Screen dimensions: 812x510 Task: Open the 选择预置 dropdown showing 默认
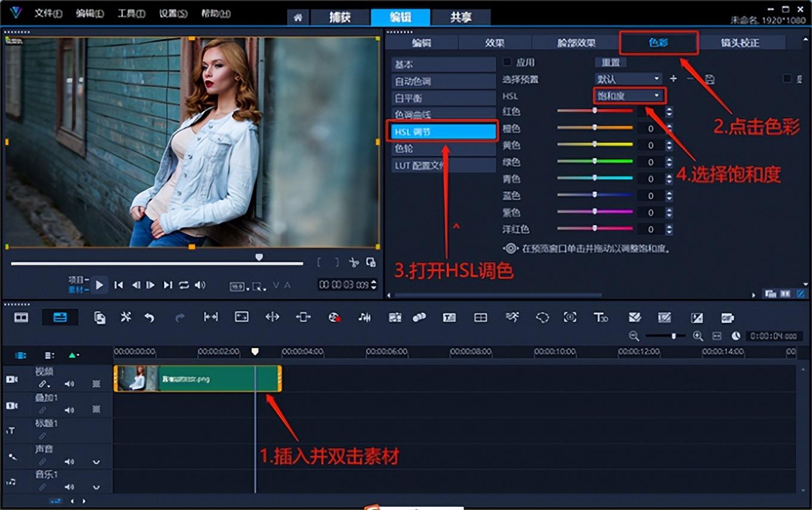point(628,79)
